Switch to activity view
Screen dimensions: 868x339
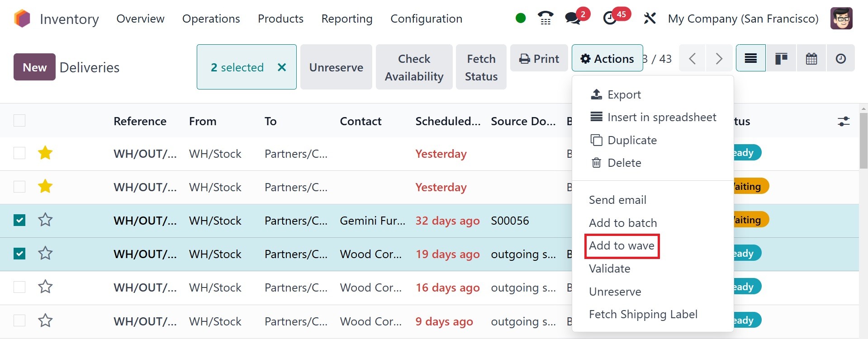click(x=840, y=58)
